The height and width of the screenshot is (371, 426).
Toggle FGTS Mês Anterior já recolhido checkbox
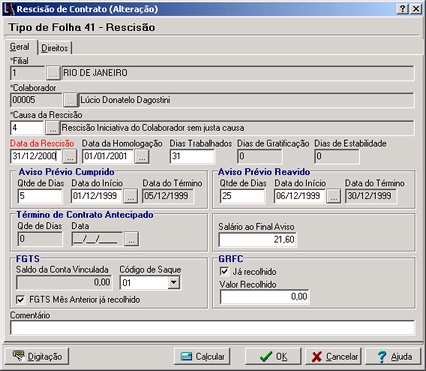click(21, 299)
